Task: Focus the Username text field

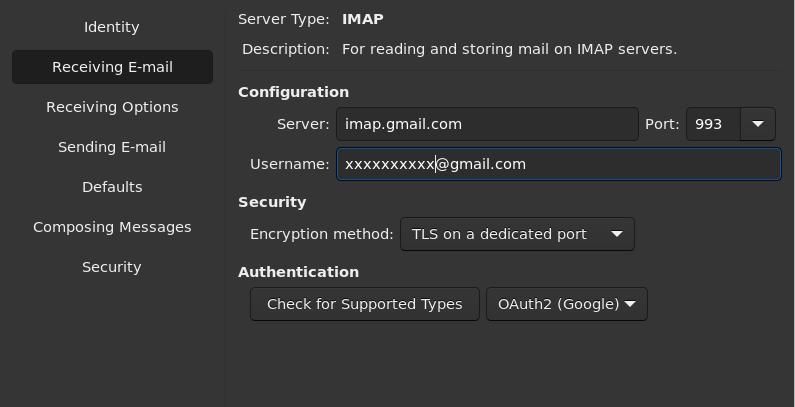Action: tap(558, 164)
